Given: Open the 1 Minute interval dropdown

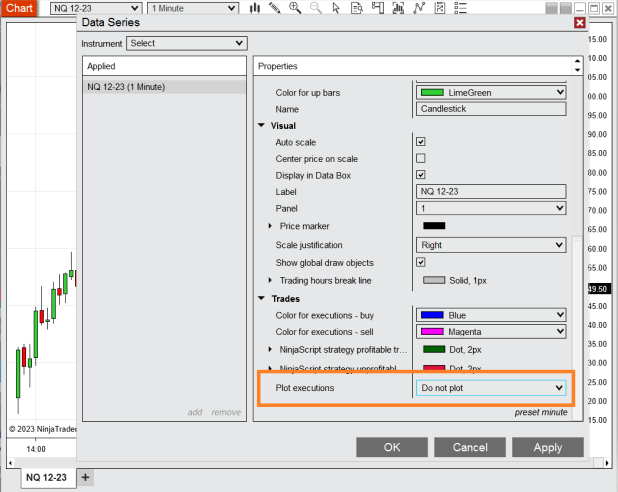Looking at the screenshot, I should (193, 8).
